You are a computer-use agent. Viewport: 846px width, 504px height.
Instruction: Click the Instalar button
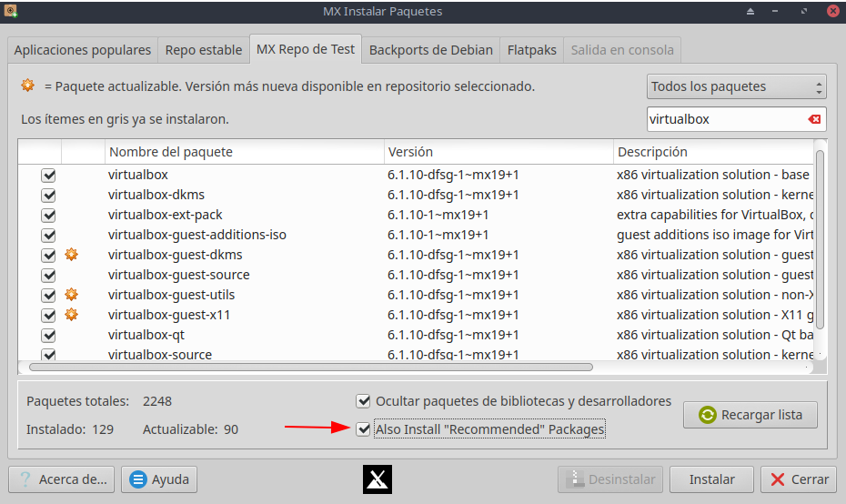[711, 479]
